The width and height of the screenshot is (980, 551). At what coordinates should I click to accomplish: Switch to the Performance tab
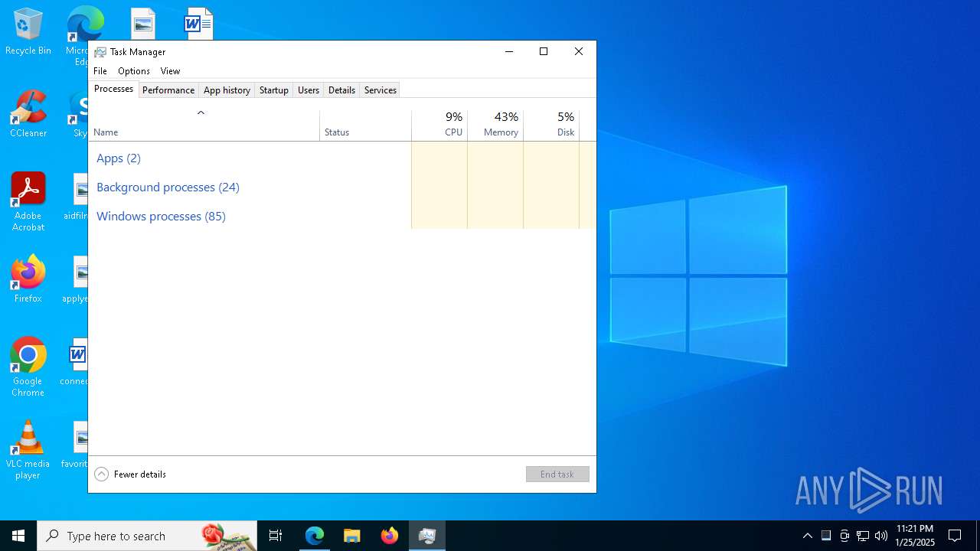(168, 90)
